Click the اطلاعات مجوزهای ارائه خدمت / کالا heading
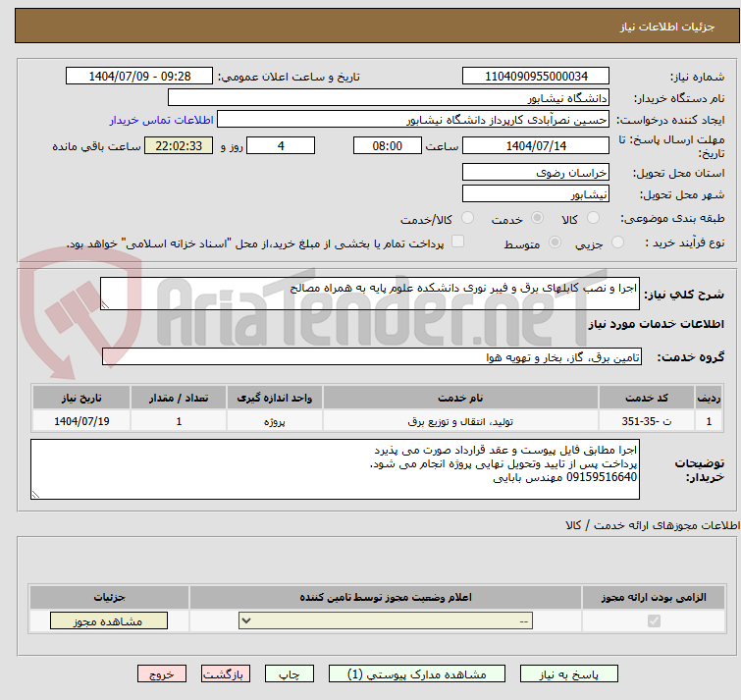This screenshot has height=700, width=741. pyautogui.click(x=653, y=525)
